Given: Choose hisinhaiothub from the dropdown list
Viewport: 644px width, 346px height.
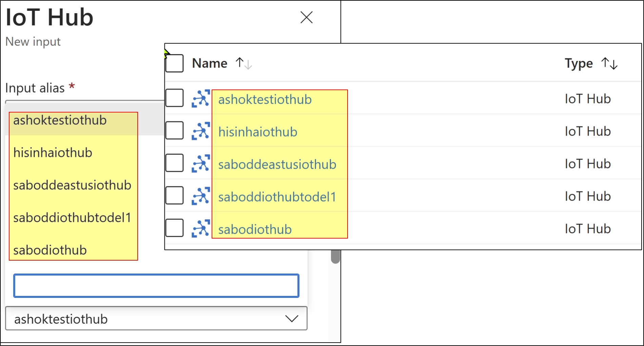Looking at the screenshot, I should (53, 153).
